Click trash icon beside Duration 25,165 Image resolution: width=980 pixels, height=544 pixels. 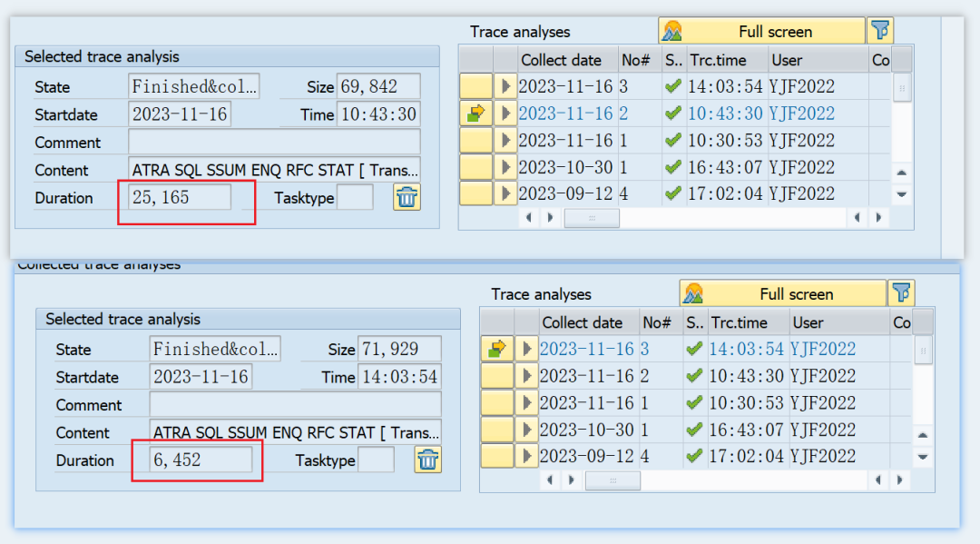pyautogui.click(x=407, y=198)
